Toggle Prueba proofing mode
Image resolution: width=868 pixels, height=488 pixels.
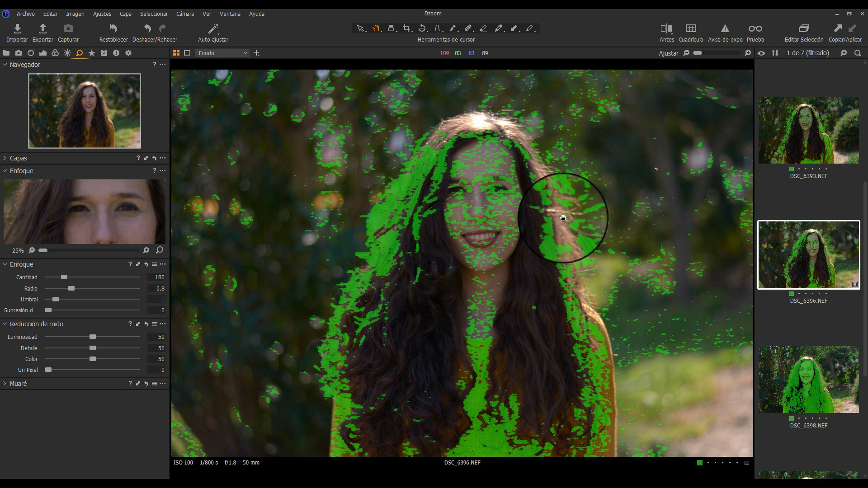[x=755, y=32]
